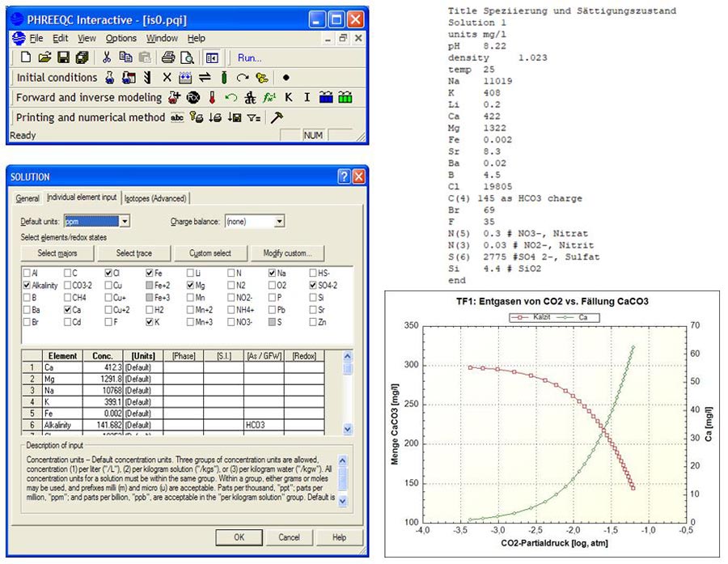Viewport: 728px width, 564px height.
Task: Click the Ca concentration cell 412.3
Action: tap(103, 367)
